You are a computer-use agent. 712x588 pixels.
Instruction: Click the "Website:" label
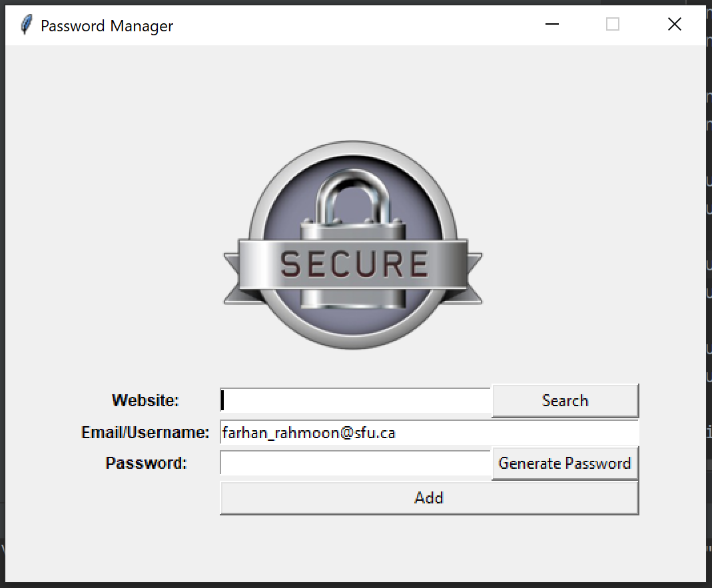click(x=145, y=400)
